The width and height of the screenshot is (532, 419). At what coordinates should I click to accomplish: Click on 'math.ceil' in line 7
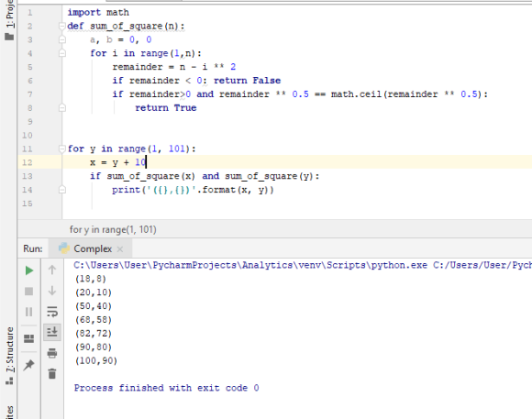356,94
